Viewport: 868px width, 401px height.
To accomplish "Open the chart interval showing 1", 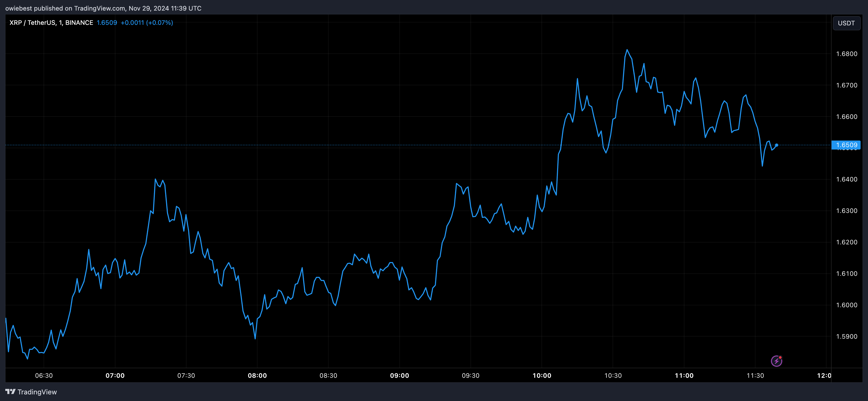I will coord(61,22).
